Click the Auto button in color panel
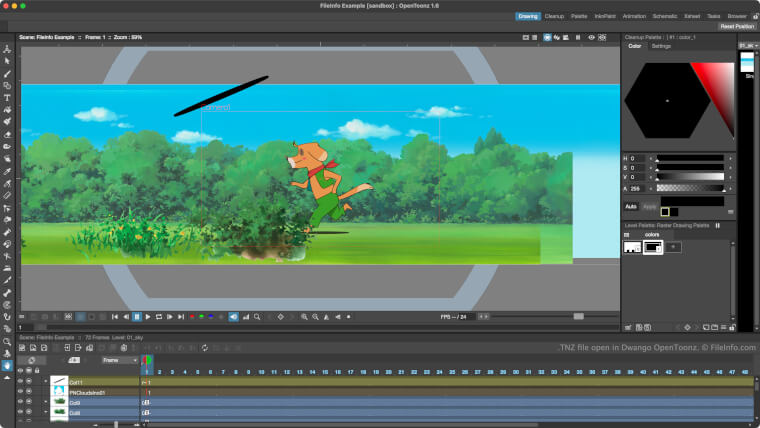 631,206
